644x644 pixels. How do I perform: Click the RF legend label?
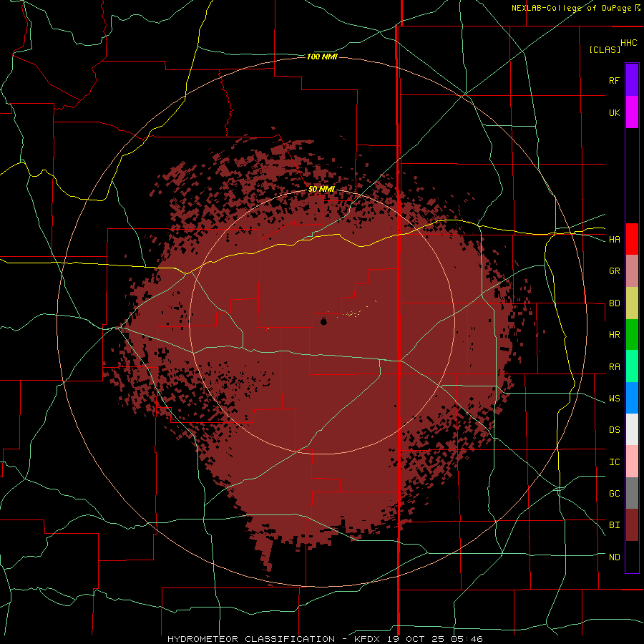pyautogui.click(x=615, y=80)
